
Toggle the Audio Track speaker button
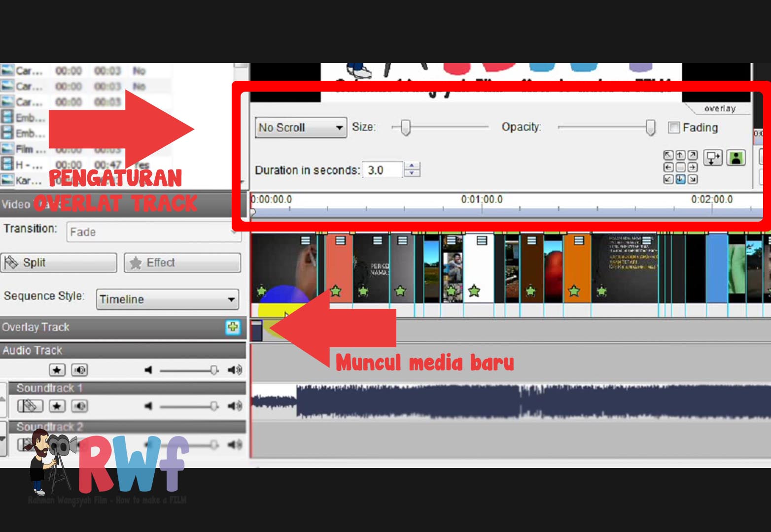(79, 370)
